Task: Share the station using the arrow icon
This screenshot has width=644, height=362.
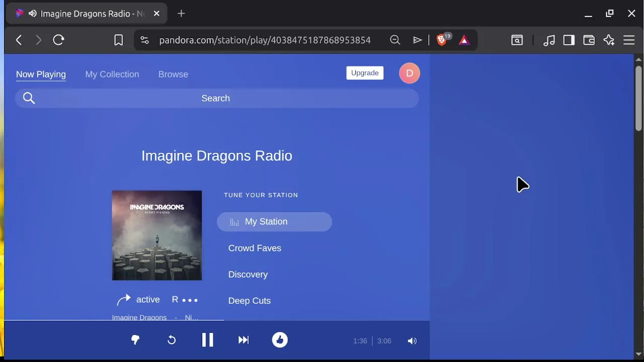Action: pyautogui.click(x=124, y=300)
